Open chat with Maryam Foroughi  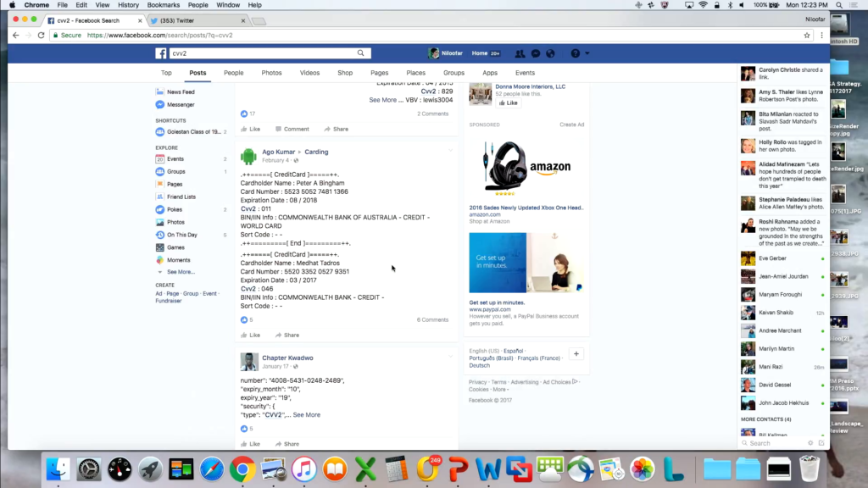782,295
